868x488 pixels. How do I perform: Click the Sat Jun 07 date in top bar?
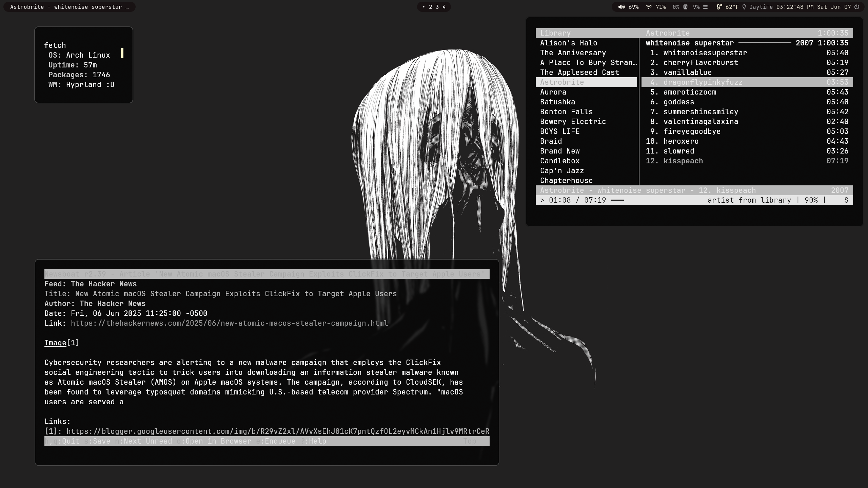point(834,7)
